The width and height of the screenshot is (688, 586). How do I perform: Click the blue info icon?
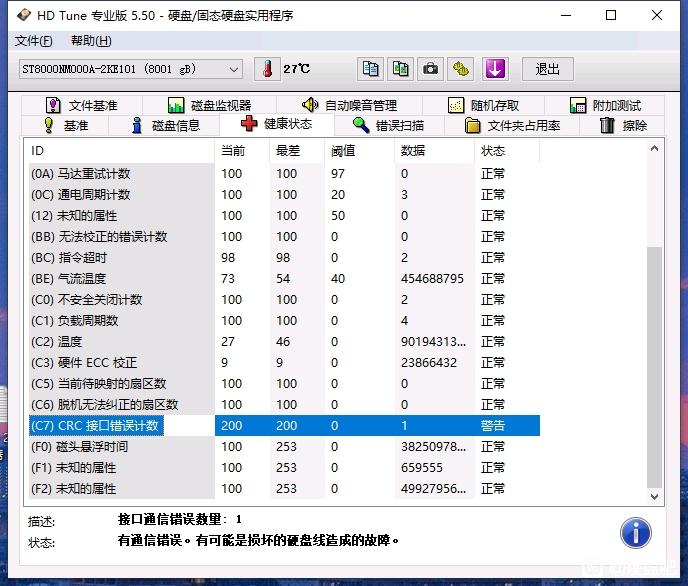(x=635, y=532)
